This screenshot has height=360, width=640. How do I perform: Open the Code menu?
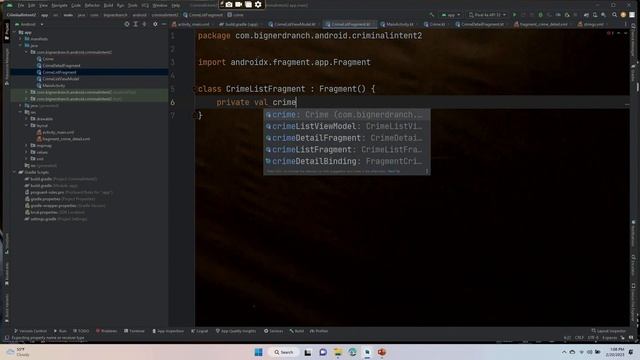[76, 5]
